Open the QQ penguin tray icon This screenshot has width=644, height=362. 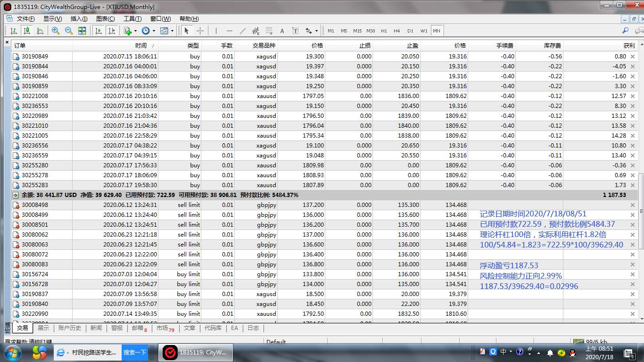tap(572, 352)
